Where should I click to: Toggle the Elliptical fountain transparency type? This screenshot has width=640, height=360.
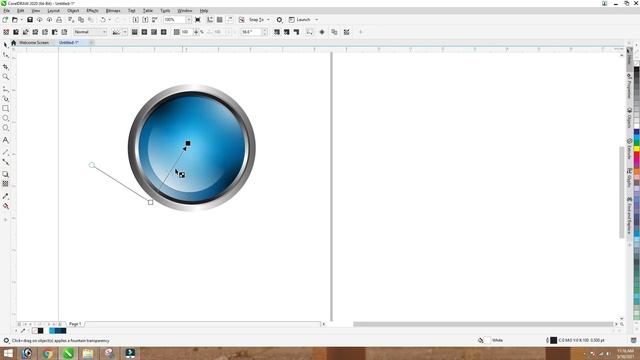144,32
